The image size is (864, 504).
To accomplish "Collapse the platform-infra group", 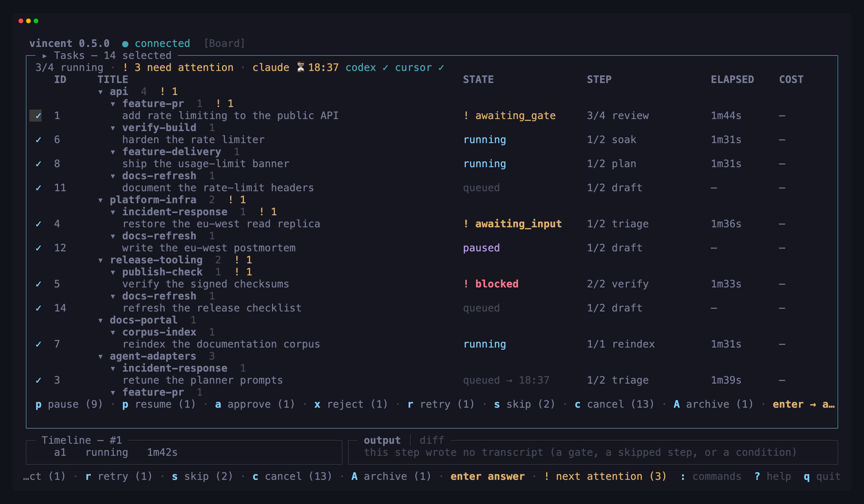I will [100, 201].
